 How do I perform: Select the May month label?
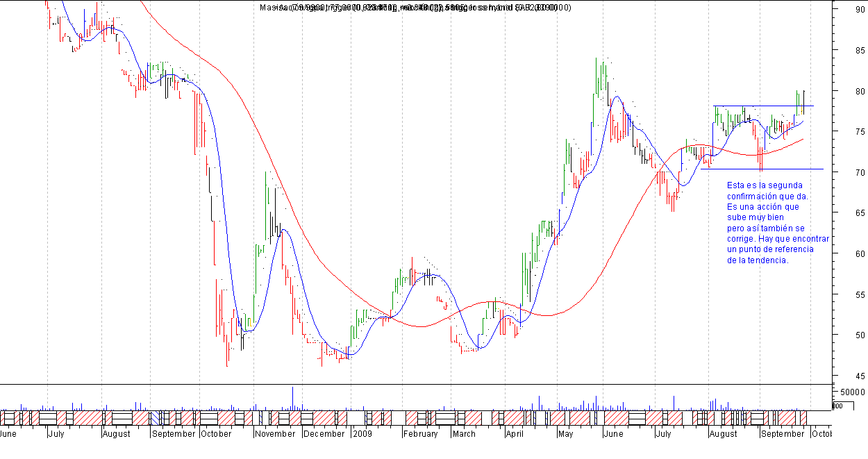pos(567,434)
